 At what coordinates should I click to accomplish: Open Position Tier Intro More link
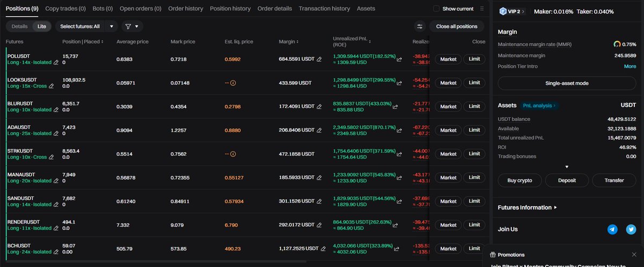click(x=630, y=67)
